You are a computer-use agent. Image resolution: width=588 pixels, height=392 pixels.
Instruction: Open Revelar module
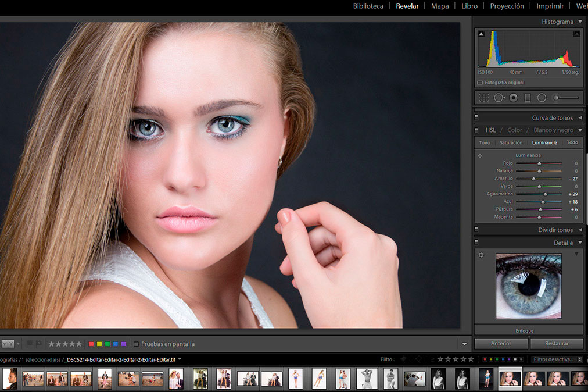(x=407, y=6)
